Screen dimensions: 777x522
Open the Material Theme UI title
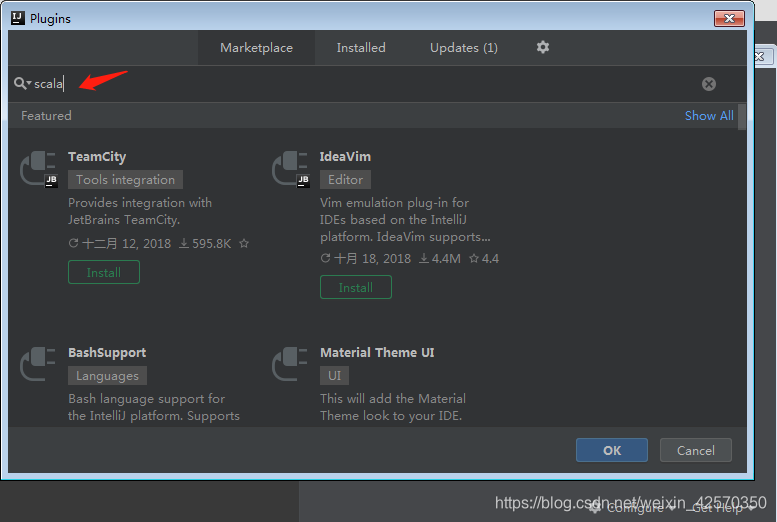click(x=377, y=352)
